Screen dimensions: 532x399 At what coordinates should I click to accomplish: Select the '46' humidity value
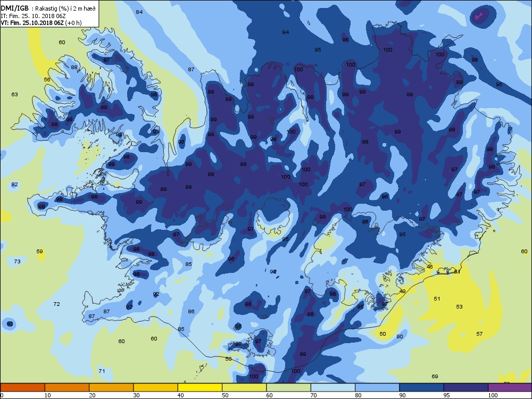pos(429,267)
